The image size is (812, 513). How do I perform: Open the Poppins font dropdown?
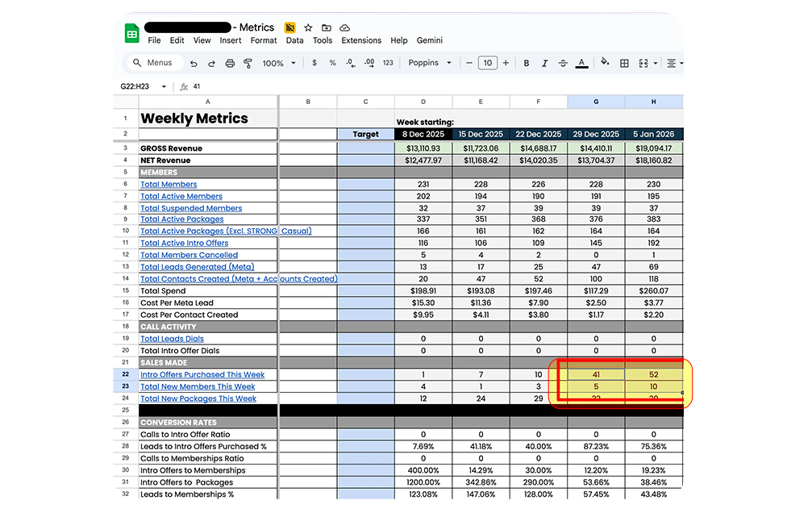[428, 63]
